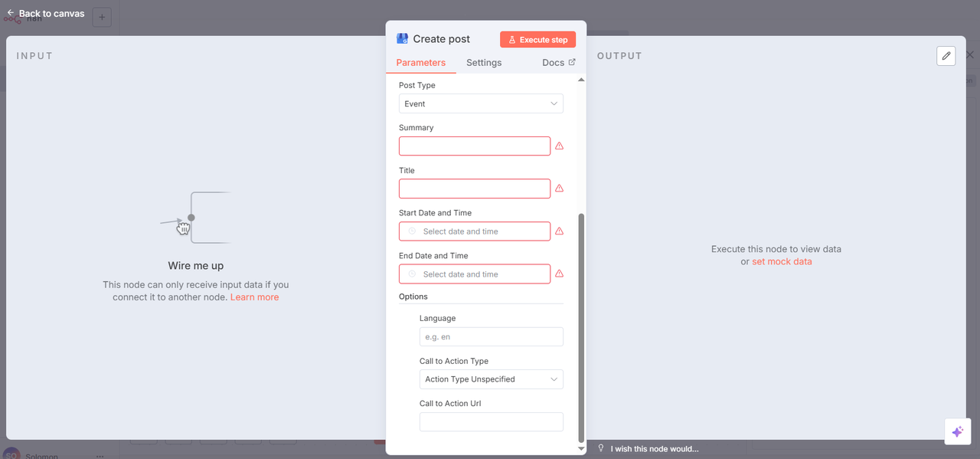Viewport: 980px width, 459px height.
Task: Go back to canvas
Action: [45, 13]
